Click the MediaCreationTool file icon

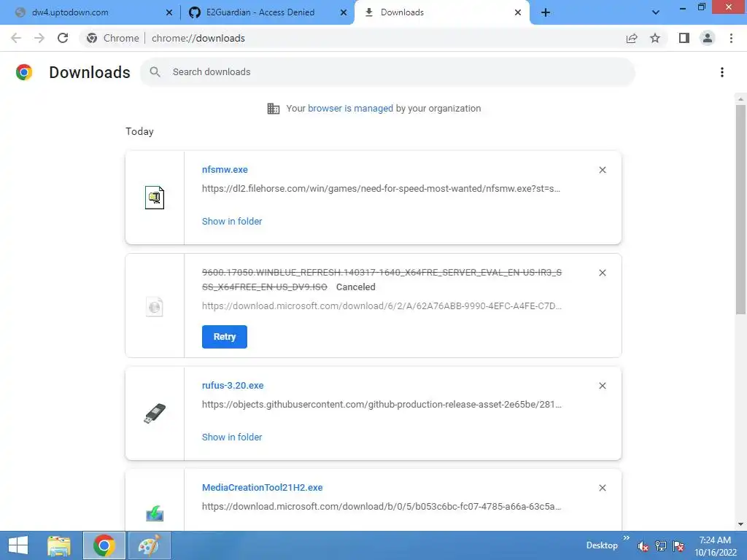tap(155, 514)
